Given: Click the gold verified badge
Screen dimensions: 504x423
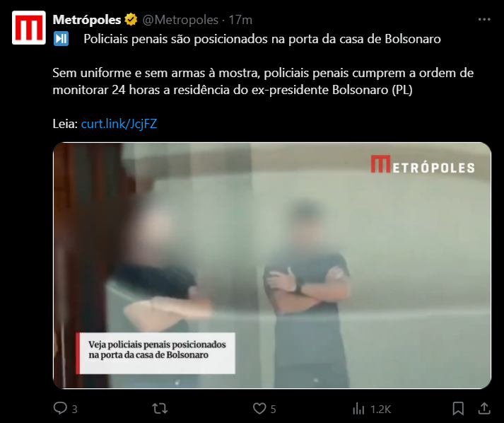Looking at the screenshot, I should 131,20.
